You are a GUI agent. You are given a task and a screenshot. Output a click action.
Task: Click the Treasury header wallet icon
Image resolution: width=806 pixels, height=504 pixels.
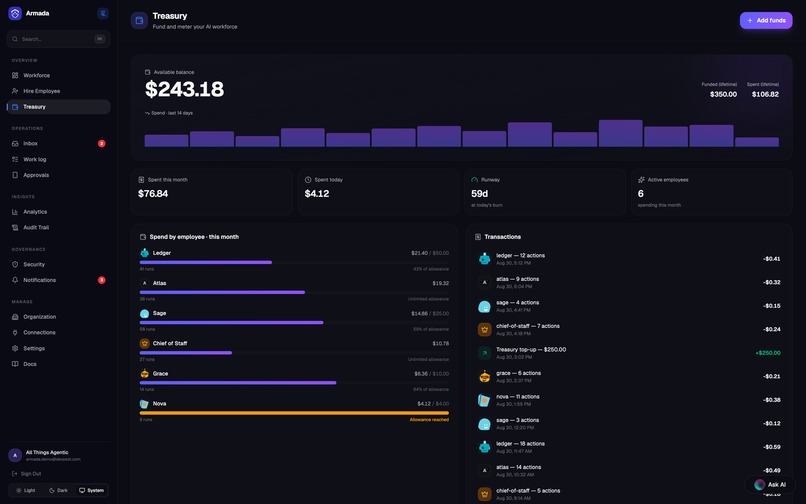click(x=139, y=21)
